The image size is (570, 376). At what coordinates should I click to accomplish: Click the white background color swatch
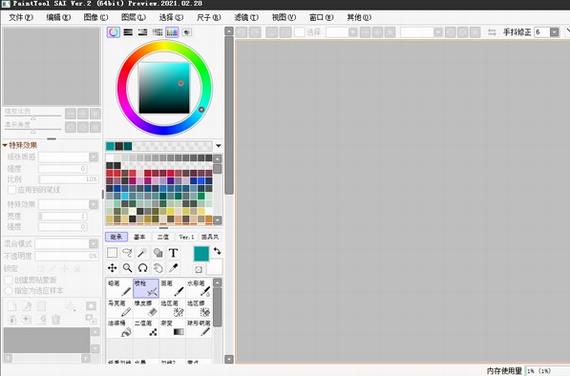tap(214, 268)
